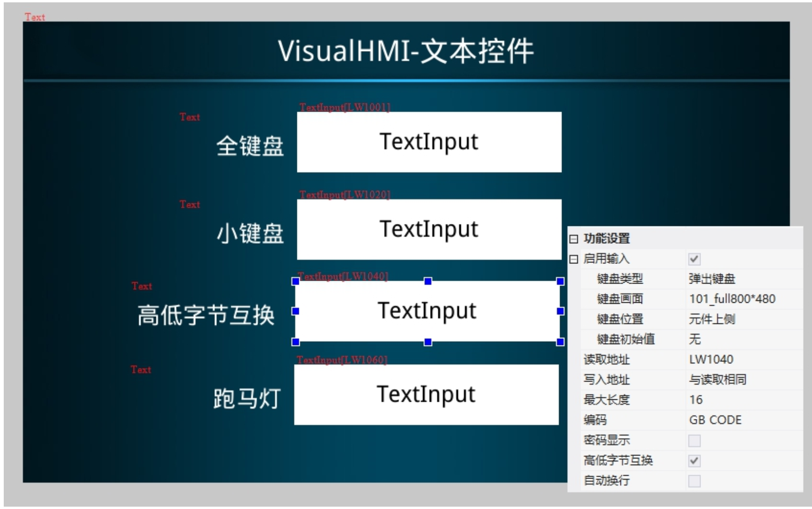
Task: Click the 跑马灯 text label
Action: click(x=247, y=398)
